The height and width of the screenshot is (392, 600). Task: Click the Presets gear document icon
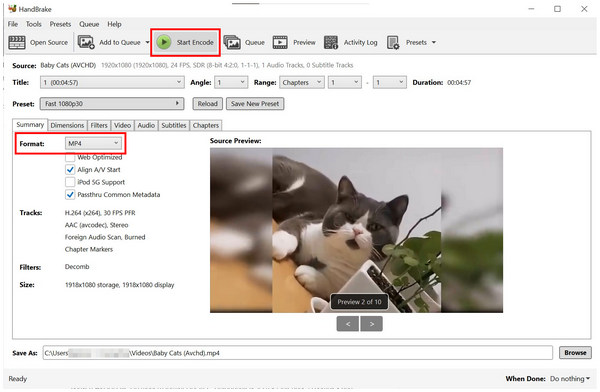(x=393, y=42)
